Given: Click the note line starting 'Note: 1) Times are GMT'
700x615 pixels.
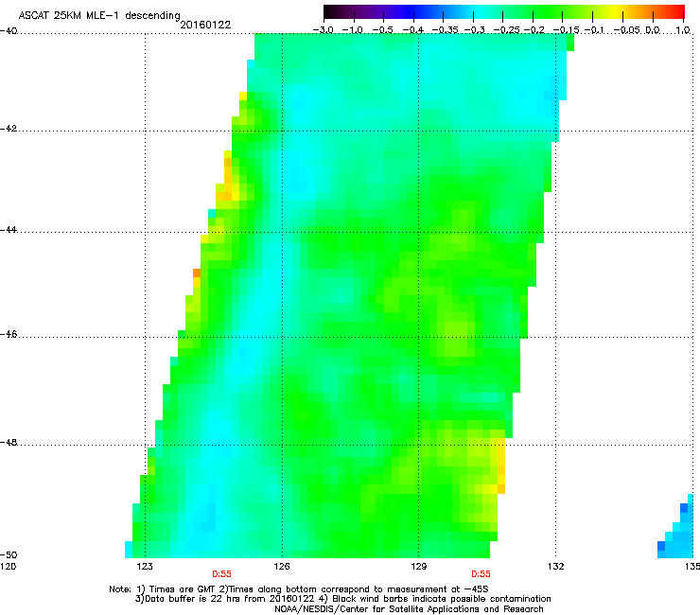Looking at the screenshot, I should click(299, 589).
